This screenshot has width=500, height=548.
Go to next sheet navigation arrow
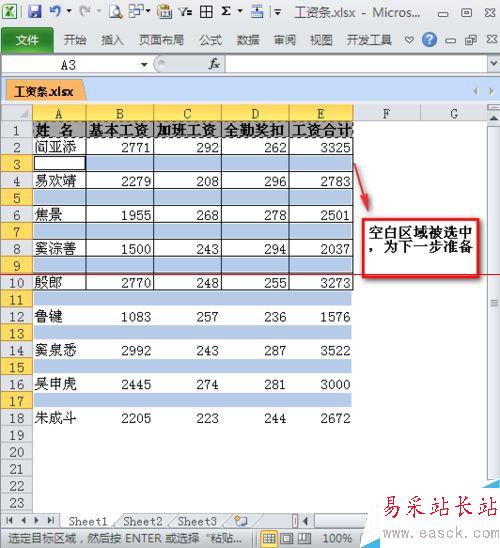pos(36,520)
